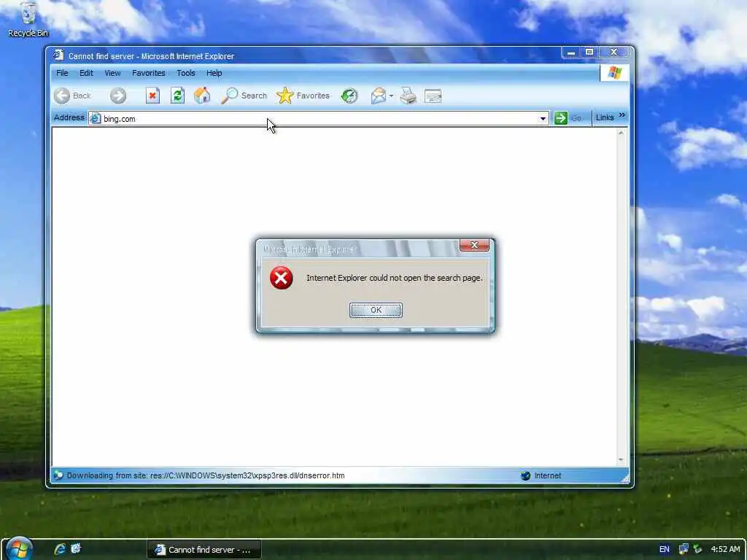Open the Tools menu
Screen dimensions: 747x560
point(186,73)
